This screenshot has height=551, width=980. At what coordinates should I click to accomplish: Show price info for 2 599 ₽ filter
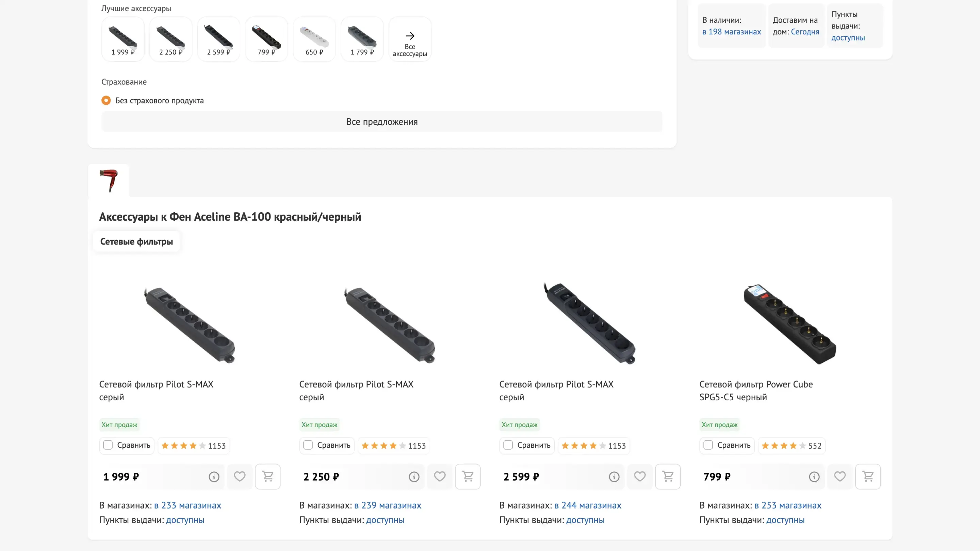tap(614, 477)
